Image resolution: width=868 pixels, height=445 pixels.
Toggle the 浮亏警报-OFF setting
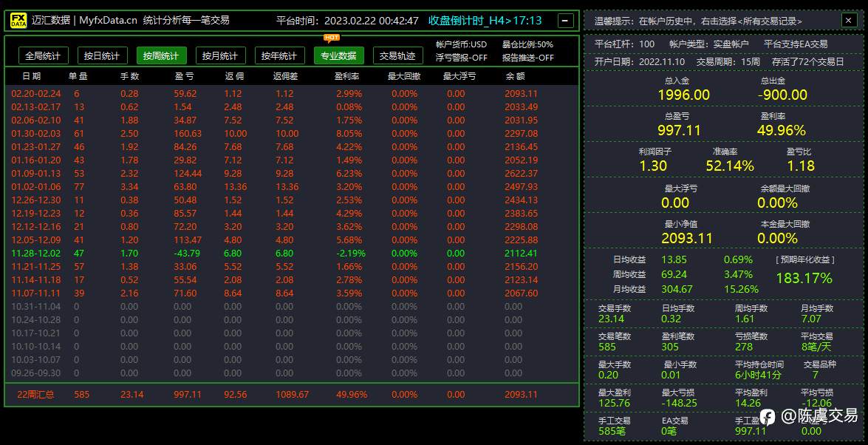point(462,58)
